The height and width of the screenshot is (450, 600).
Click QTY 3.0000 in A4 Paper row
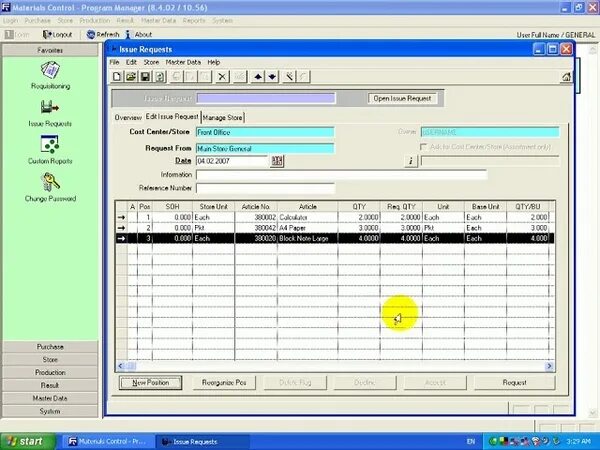[x=359, y=228]
